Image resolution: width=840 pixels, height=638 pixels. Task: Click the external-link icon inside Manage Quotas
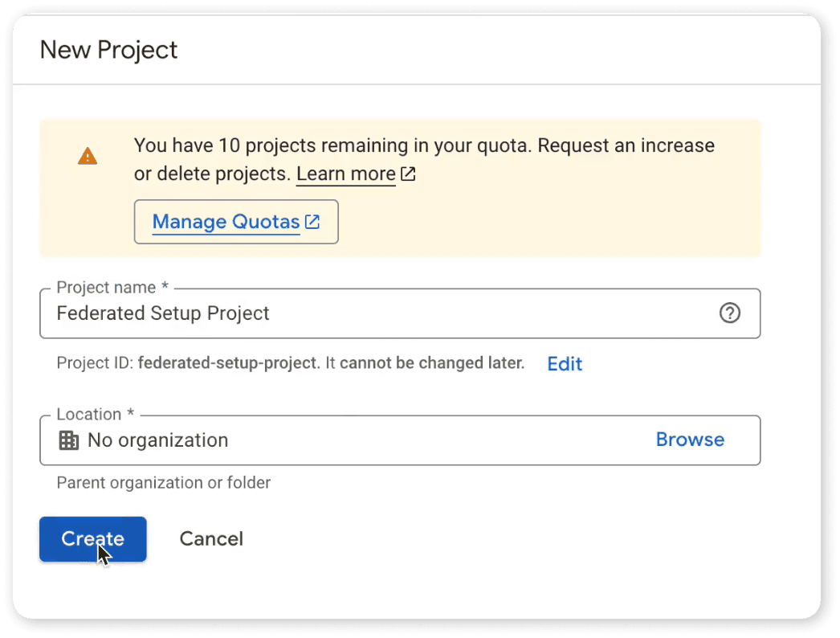(312, 222)
